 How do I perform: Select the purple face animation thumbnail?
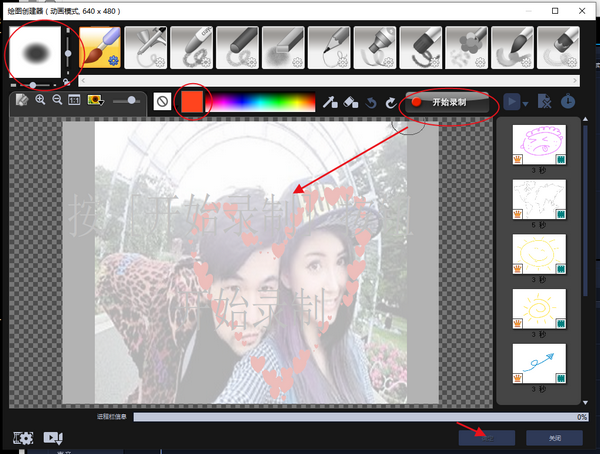pos(539,144)
